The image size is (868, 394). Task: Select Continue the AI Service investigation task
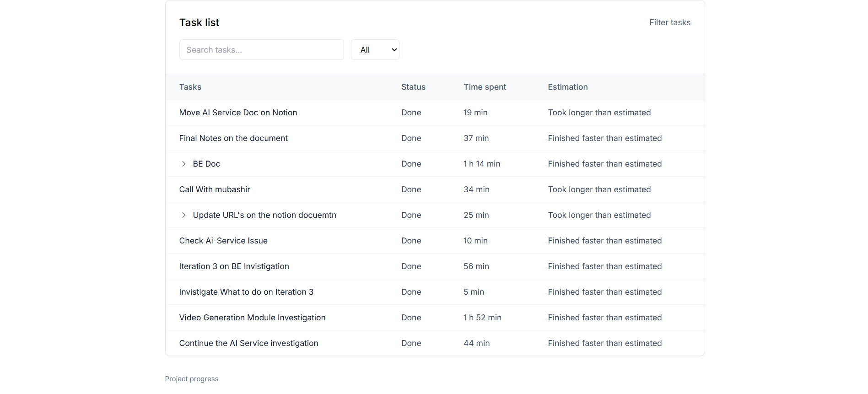tap(248, 343)
